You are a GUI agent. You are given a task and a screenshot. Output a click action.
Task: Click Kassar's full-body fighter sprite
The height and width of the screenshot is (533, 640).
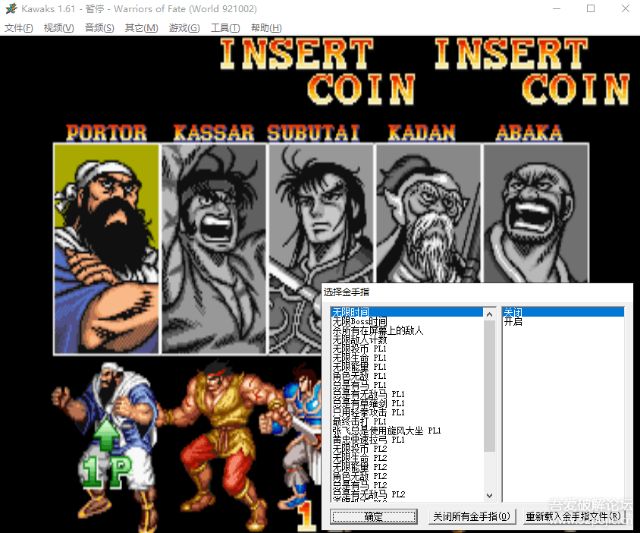point(220,445)
